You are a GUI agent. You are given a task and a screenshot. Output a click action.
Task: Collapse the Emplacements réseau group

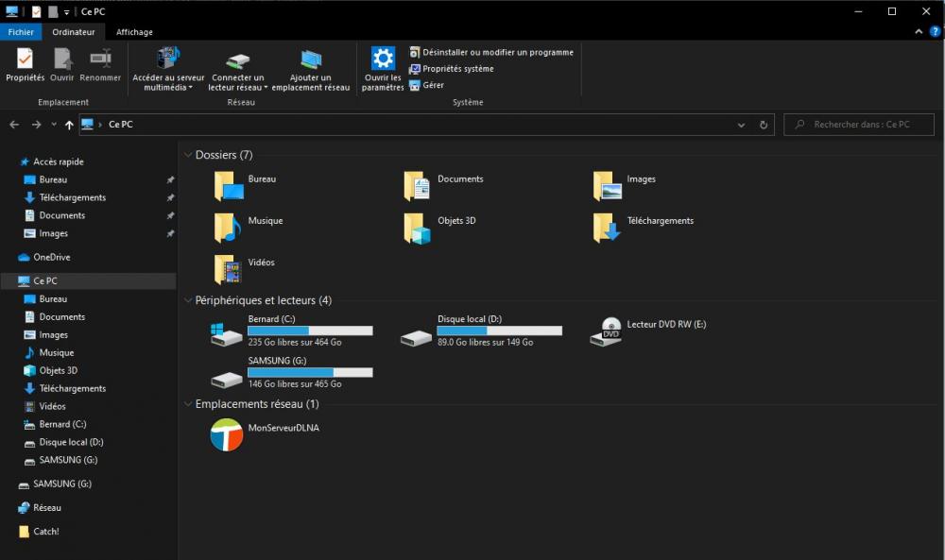pyautogui.click(x=187, y=404)
